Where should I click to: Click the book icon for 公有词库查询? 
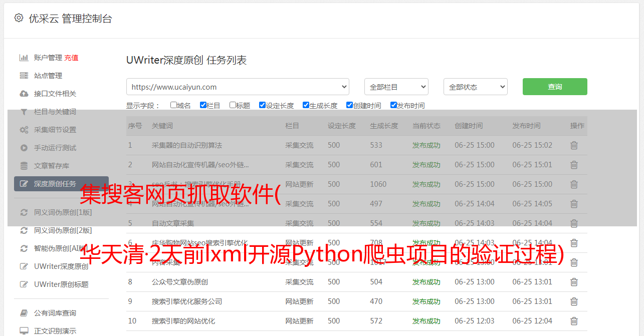[x=24, y=313]
